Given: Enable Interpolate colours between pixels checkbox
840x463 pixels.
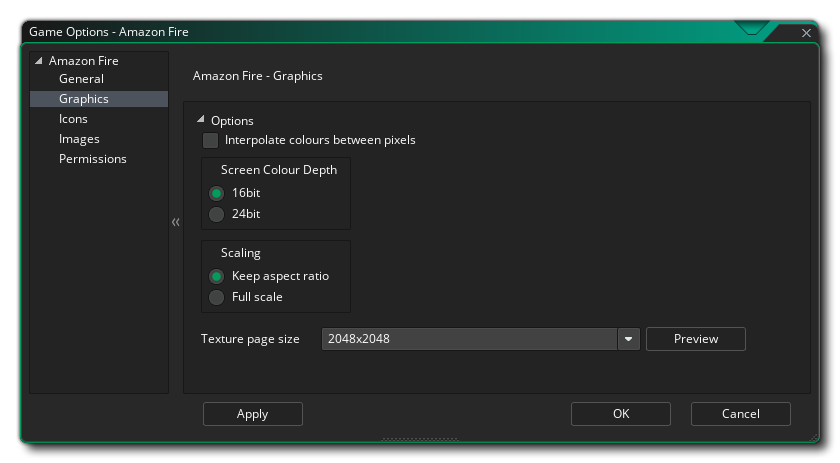Looking at the screenshot, I should click(210, 140).
